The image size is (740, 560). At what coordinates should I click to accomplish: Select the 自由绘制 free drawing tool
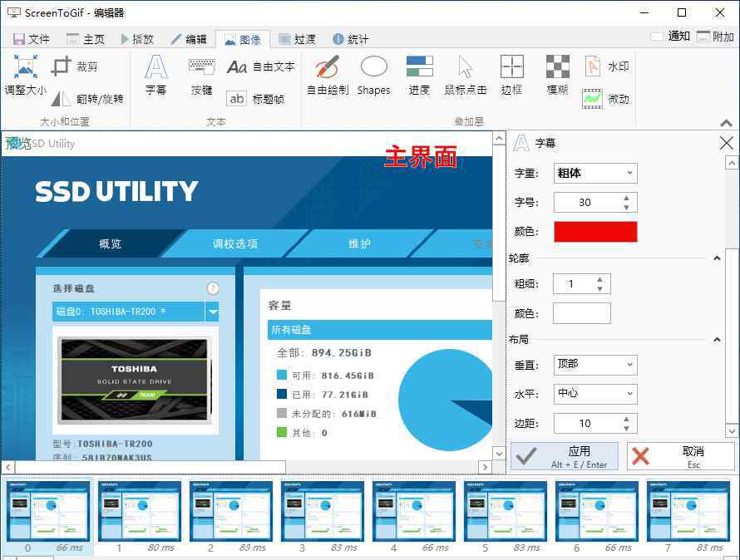click(x=328, y=76)
